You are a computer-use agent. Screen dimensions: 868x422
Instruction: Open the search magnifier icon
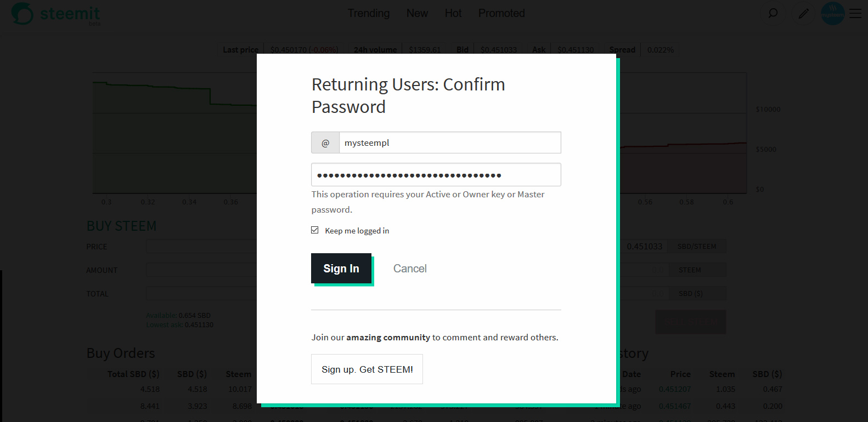point(773,13)
